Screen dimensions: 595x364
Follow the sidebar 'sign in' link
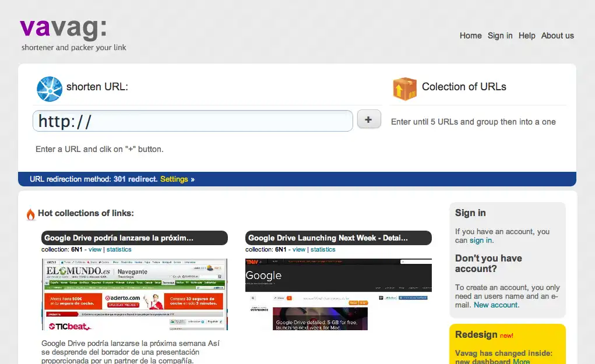click(481, 241)
